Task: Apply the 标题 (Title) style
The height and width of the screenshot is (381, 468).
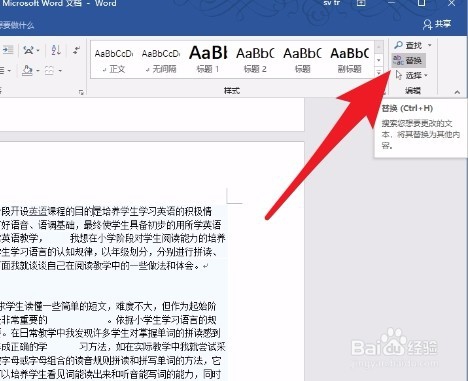Action: point(302,60)
